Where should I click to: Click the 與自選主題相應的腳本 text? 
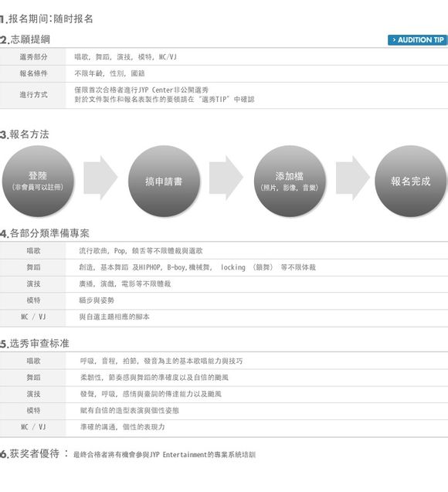(x=114, y=317)
